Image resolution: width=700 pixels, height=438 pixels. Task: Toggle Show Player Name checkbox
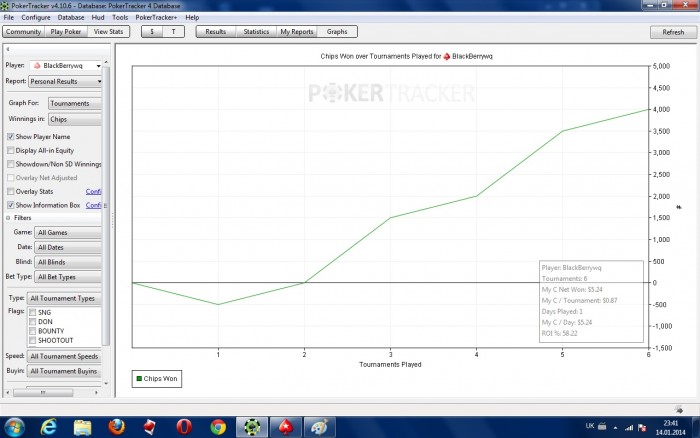[x=11, y=137]
